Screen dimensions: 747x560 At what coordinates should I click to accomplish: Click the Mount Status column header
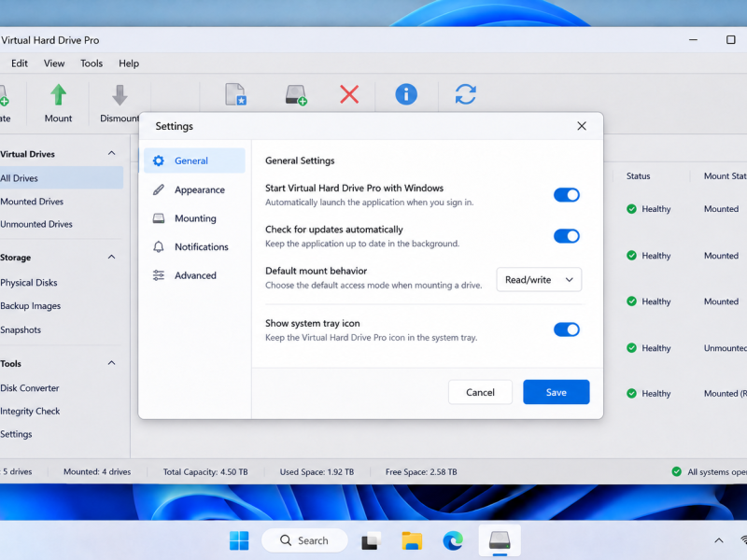[726, 176]
